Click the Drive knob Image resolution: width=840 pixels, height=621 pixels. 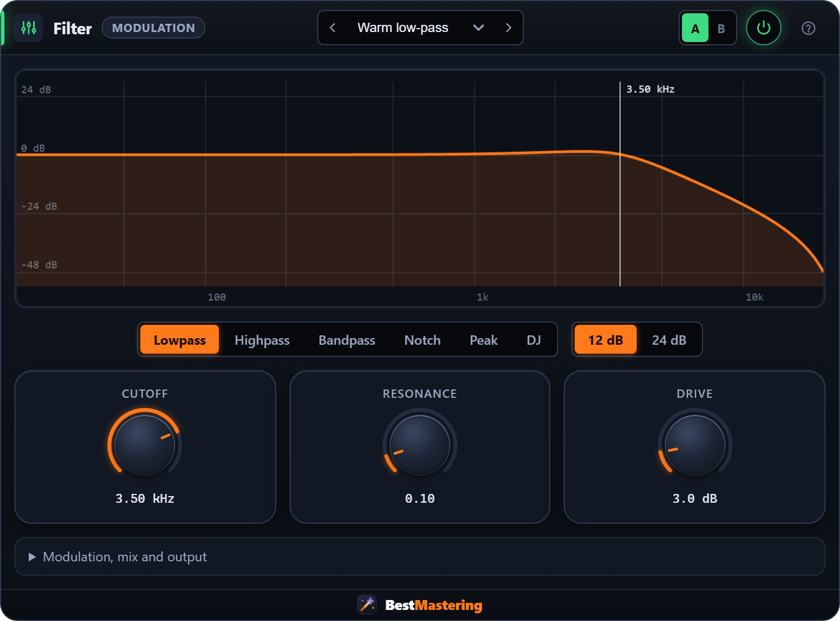[695, 445]
